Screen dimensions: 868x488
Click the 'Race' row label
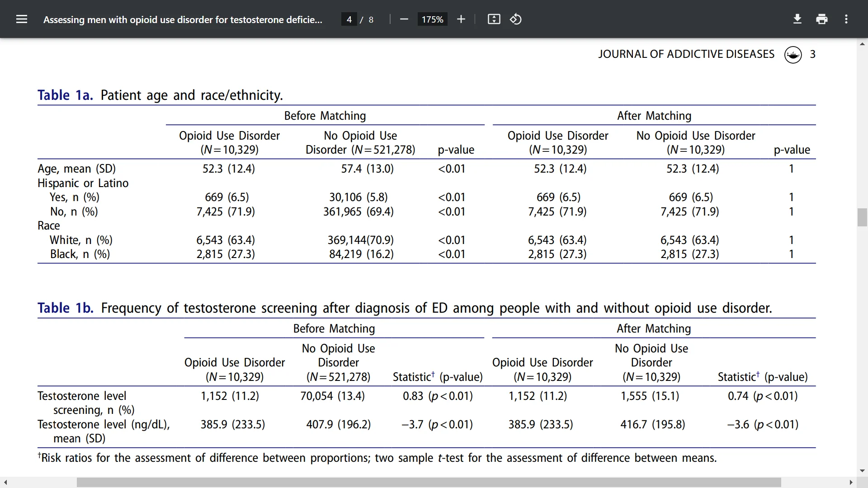(48, 225)
